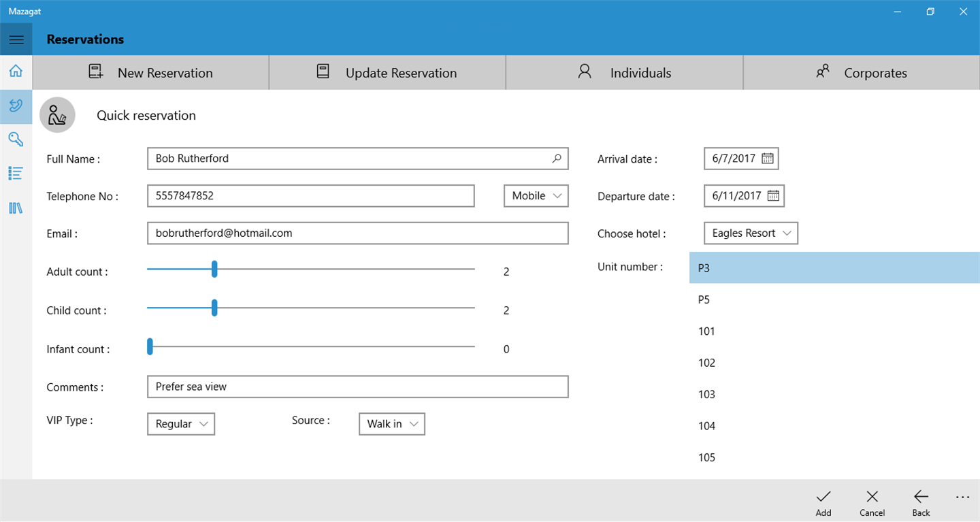Click the Add checkmark button
The height and width of the screenshot is (522, 980).
(x=823, y=502)
